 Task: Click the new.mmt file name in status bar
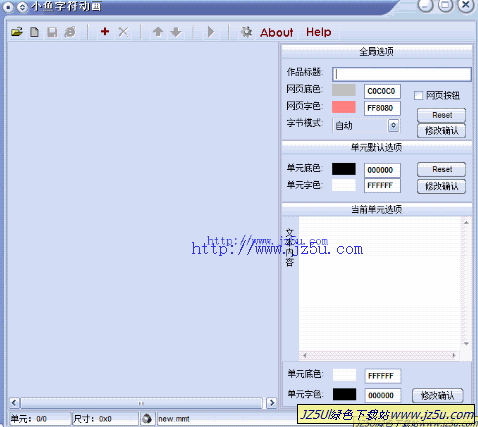click(x=174, y=419)
